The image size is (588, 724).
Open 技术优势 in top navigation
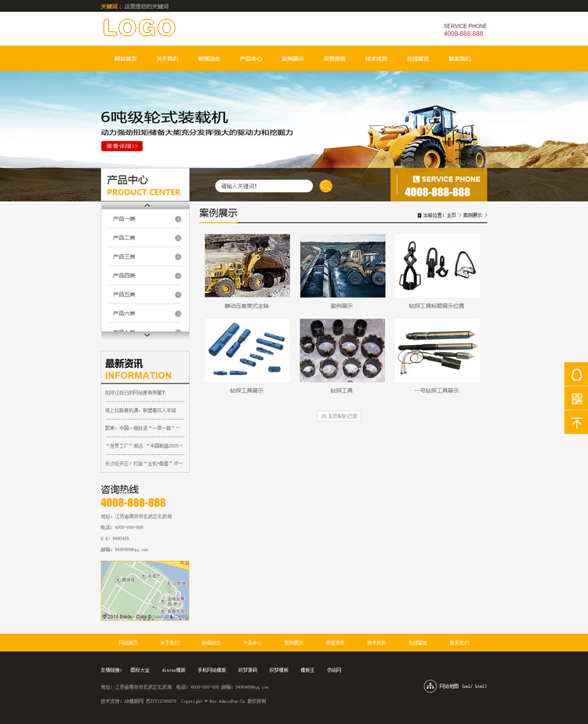(376, 59)
